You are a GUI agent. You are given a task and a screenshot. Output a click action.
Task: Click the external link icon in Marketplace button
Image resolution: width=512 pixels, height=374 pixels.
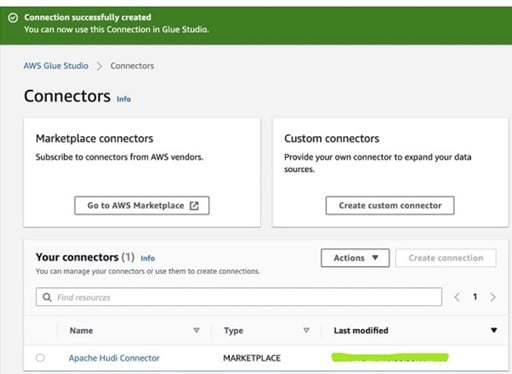pos(194,206)
